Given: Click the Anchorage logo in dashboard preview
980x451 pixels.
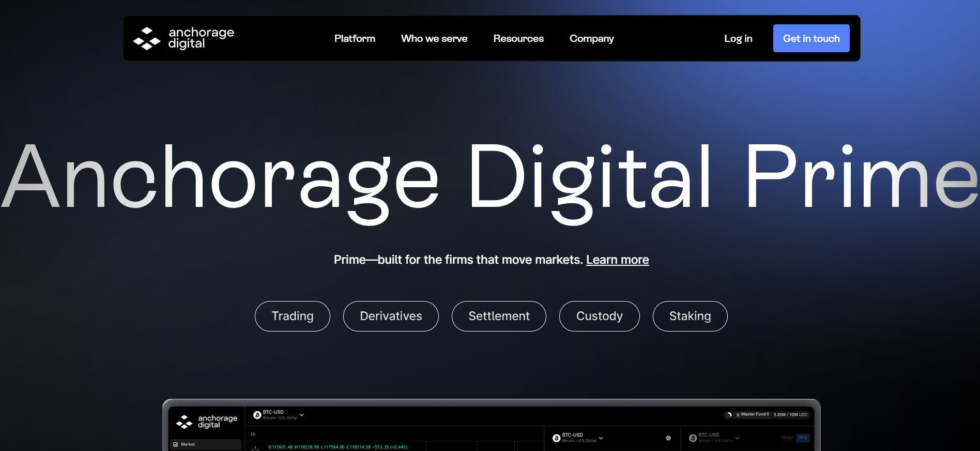Looking at the screenshot, I should tap(207, 422).
